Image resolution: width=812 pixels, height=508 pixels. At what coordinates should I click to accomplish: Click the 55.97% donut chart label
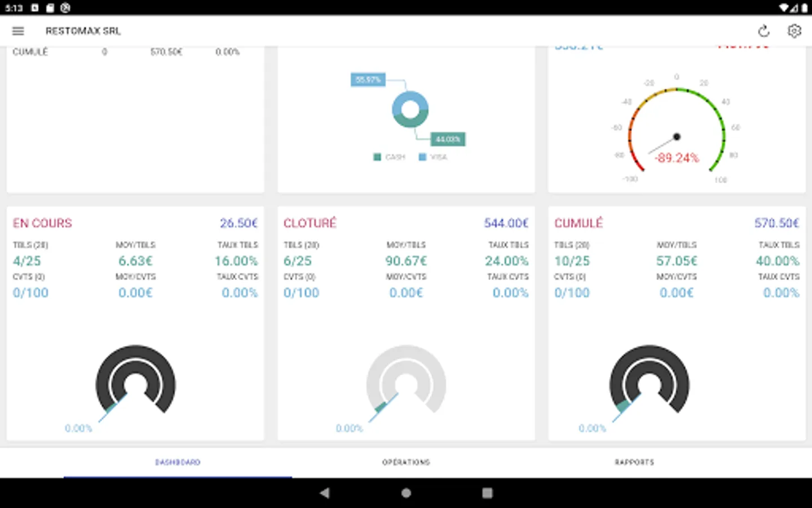[x=368, y=80]
